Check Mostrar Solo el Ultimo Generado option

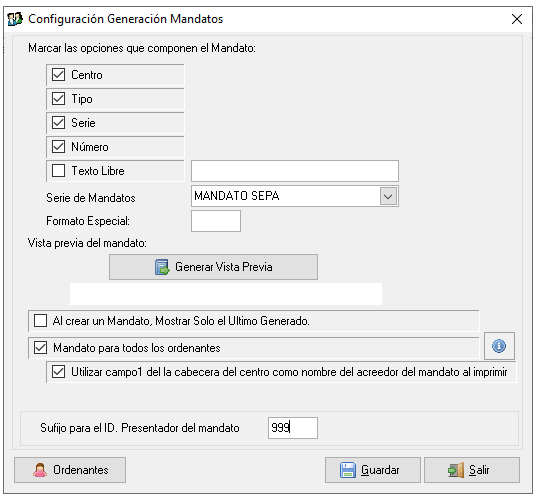click(40, 321)
